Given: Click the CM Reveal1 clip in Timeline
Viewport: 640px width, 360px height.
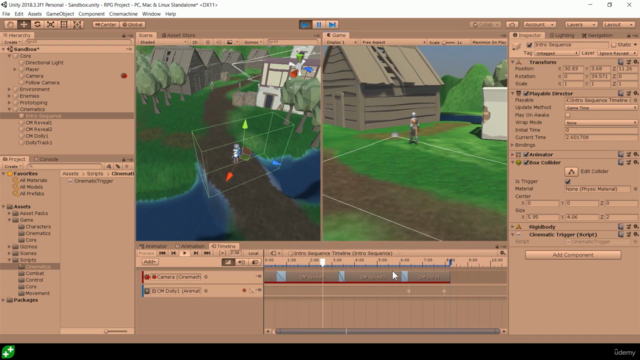Looking at the screenshot, I should (312, 277).
